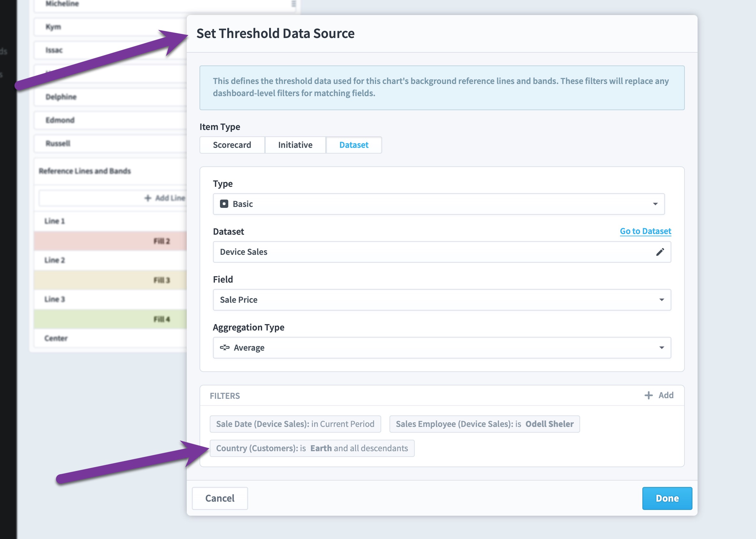Click the Field dropdown caret arrow
Image resolution: width=756 pixels, height=539 pixels.
tap(661, 300)
